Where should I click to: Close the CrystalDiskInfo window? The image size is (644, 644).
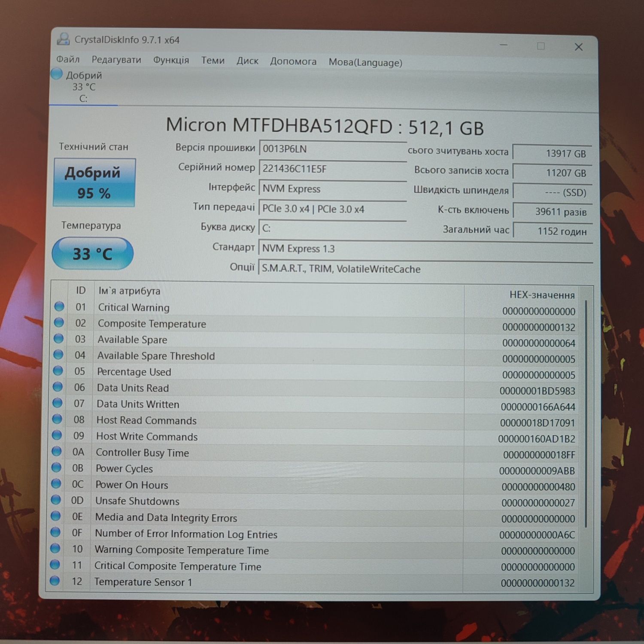click(579, 47)
